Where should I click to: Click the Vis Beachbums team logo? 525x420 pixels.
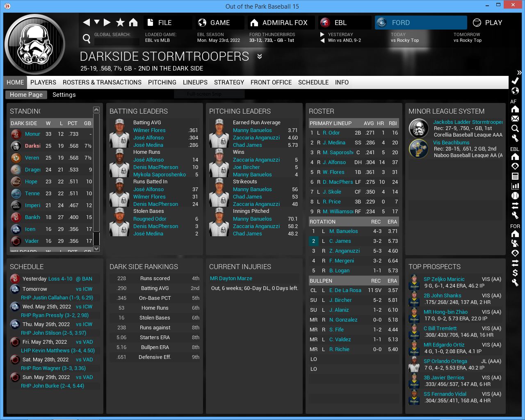(x=419, y=148)
